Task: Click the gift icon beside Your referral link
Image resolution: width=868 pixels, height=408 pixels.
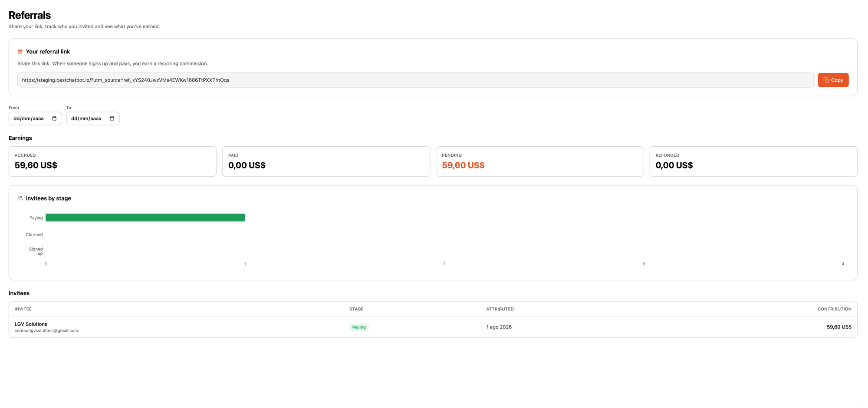Action: (x=20, y=51)
